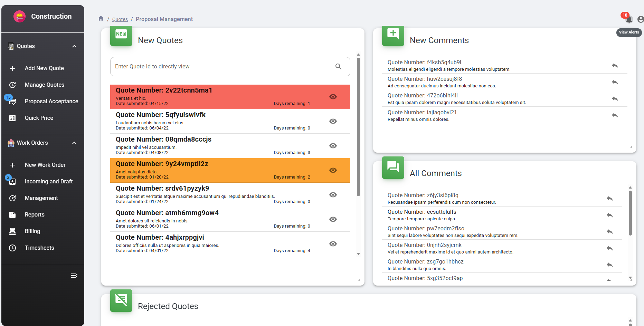Collapse the Quotes sidebar section
This screenshot has height=326, width=644.
(74, 46)
